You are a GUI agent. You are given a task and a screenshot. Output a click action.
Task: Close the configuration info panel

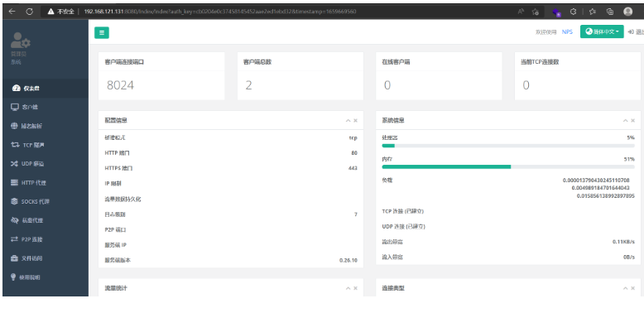click(x=356, y=121)
